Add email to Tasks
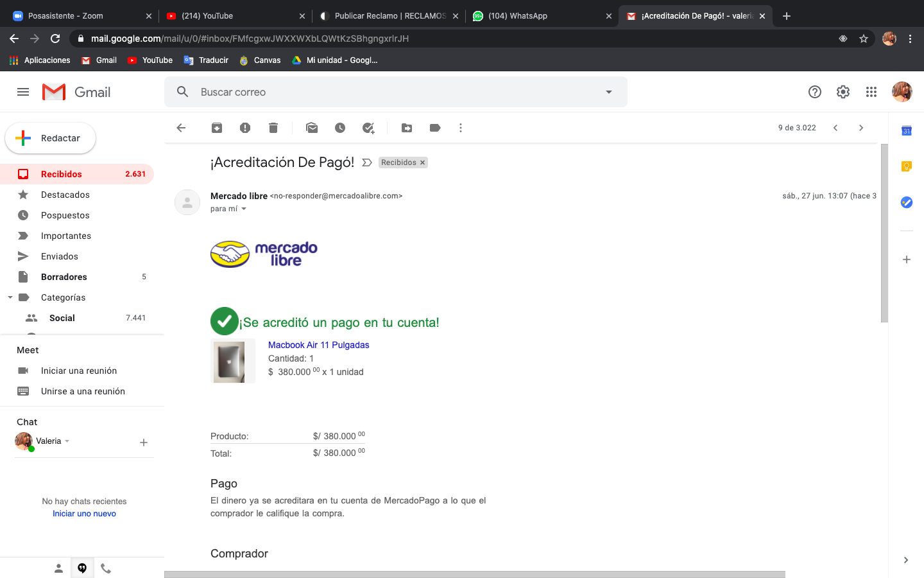This screenshot has width=924, height=578. click(x=368, y=128)
